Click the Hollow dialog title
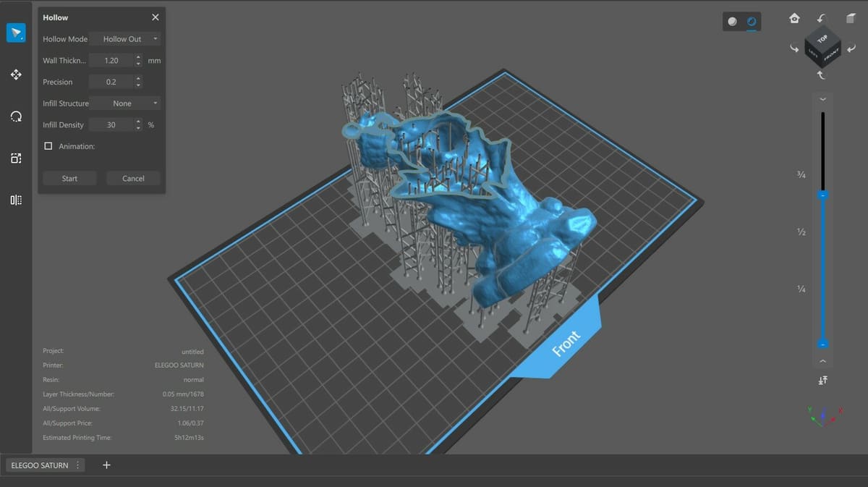Screen dimensions: 868x487 pos(56,17)
